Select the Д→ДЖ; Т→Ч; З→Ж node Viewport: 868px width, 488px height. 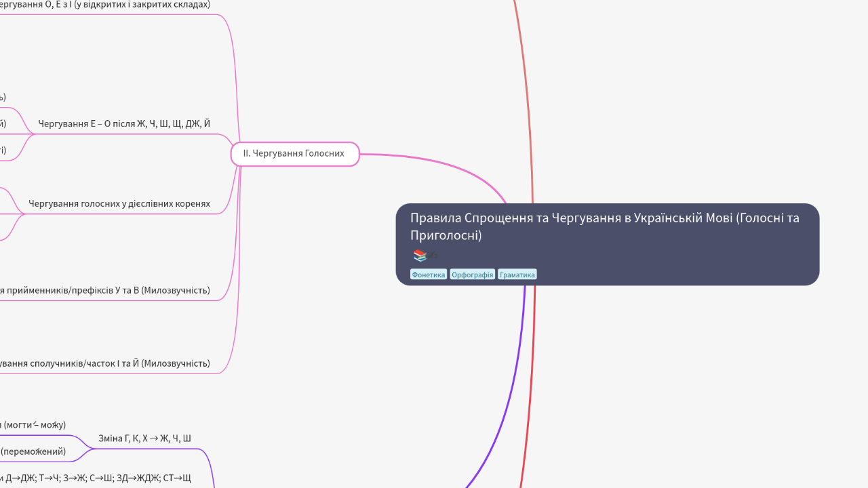pos(95,479)
